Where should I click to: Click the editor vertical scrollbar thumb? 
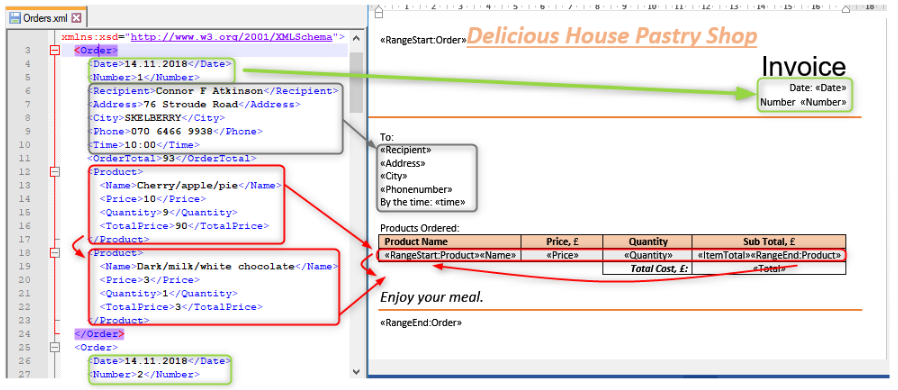tap(356, 82)
